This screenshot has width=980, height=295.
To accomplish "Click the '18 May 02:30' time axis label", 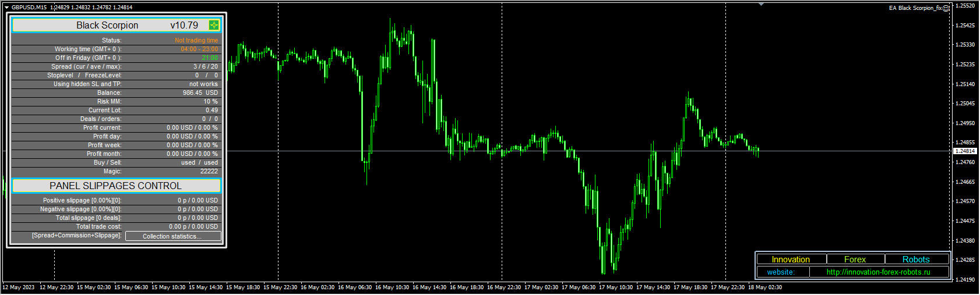I will click(765, 287).
